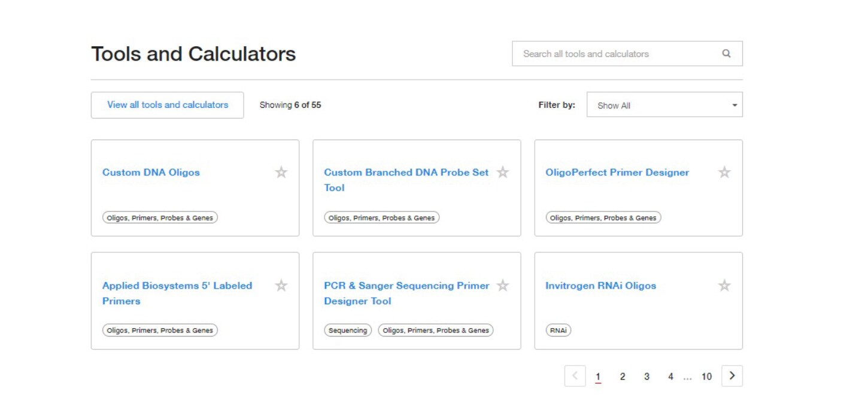Jump to page 10
The image size is (868, 406).
[706, 377]
